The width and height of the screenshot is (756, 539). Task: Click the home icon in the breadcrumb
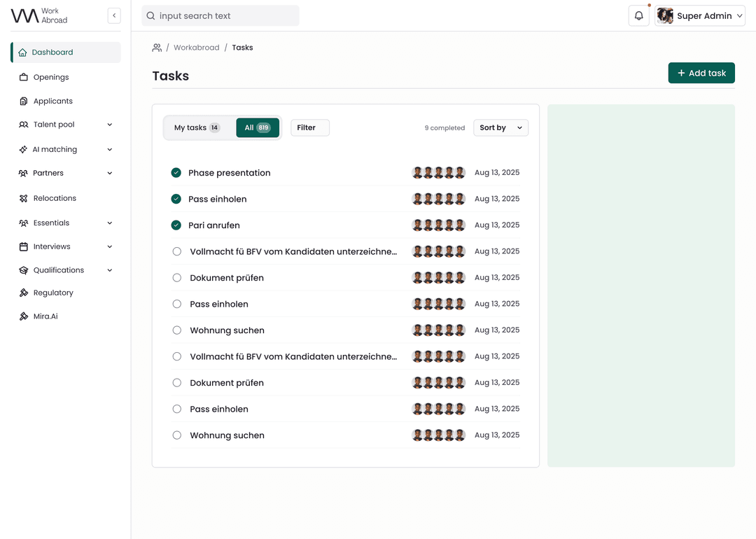click(157, 47)
